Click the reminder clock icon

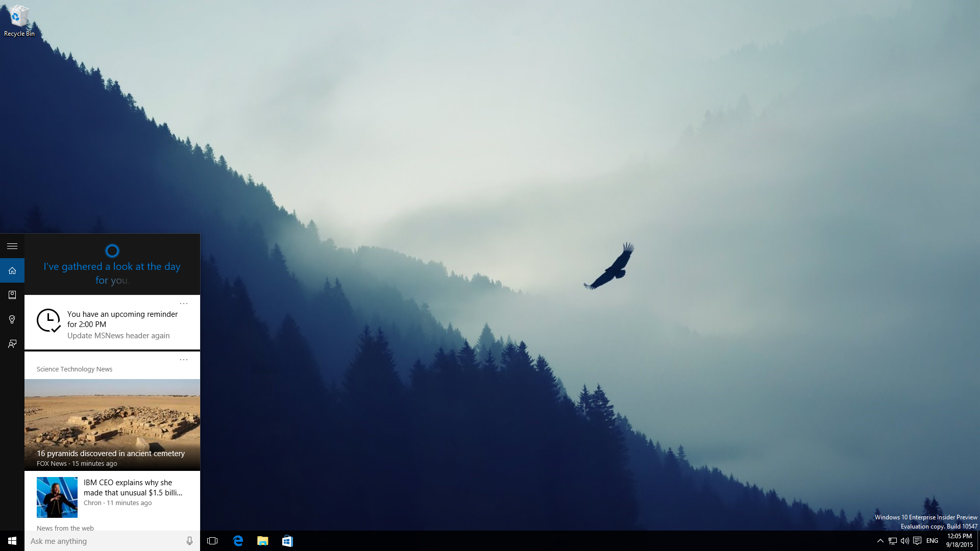point(48,321)
